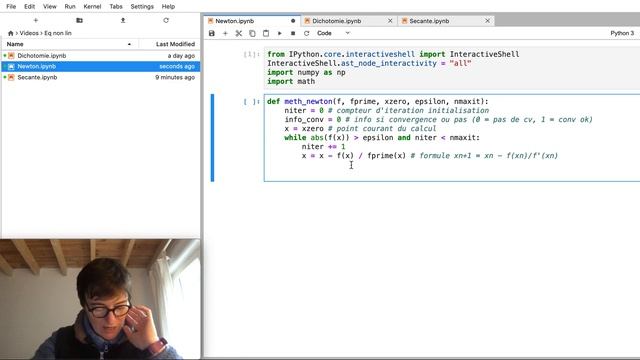
Task: Navigate to Videos folder in breadcrumb
Action: tap(29, 33)
